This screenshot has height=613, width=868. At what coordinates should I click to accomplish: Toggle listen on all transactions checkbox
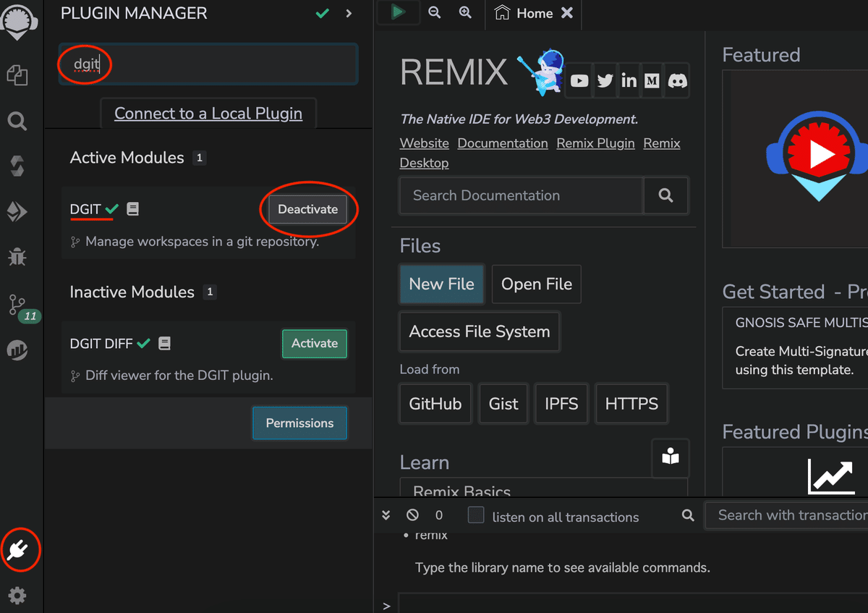pyautogui.click(x=476, y=515)
